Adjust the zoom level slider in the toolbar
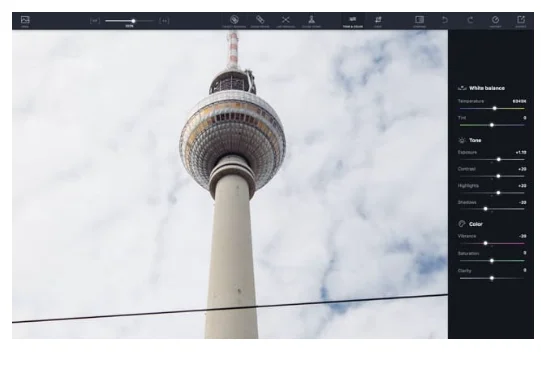The width and height of the screenshot is (541, 375). click(x=129, y=21)
